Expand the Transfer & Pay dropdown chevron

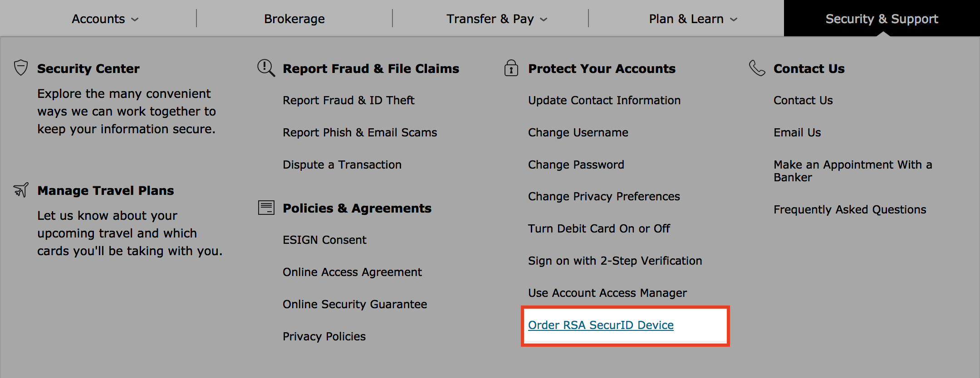[x=544, y=19]
